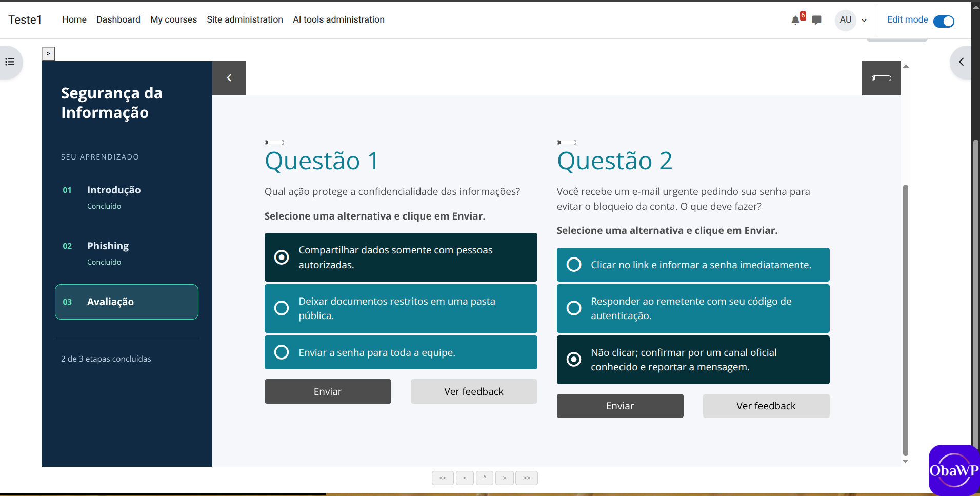The height and width of the screenshot is (496, 980).
Task: Select 'Deixar documentos restritos em uma pasta pública'
Action: (401, 308)
